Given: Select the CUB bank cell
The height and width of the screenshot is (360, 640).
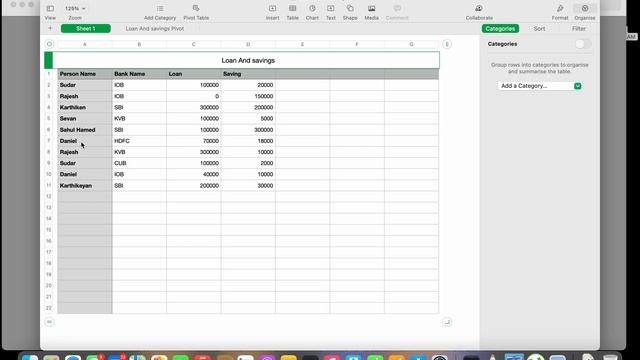Looking at the screenshot, I should [x=139, y=163].
